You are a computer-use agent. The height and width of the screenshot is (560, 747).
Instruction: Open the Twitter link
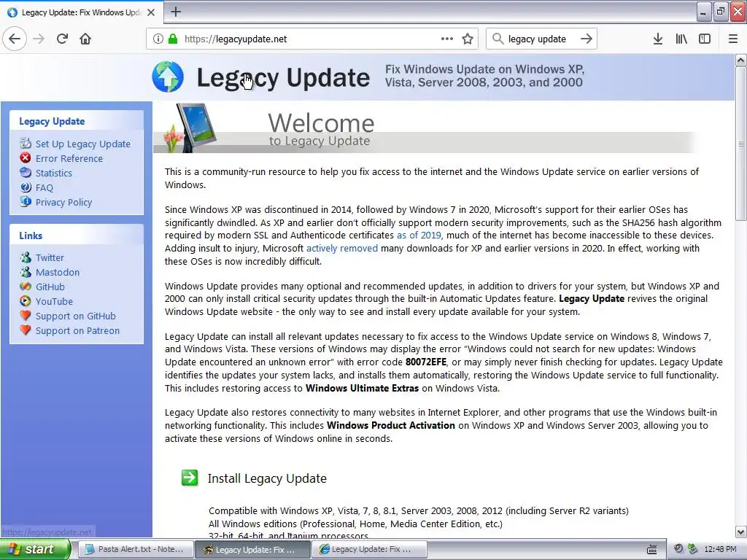[x=50, y=257]
